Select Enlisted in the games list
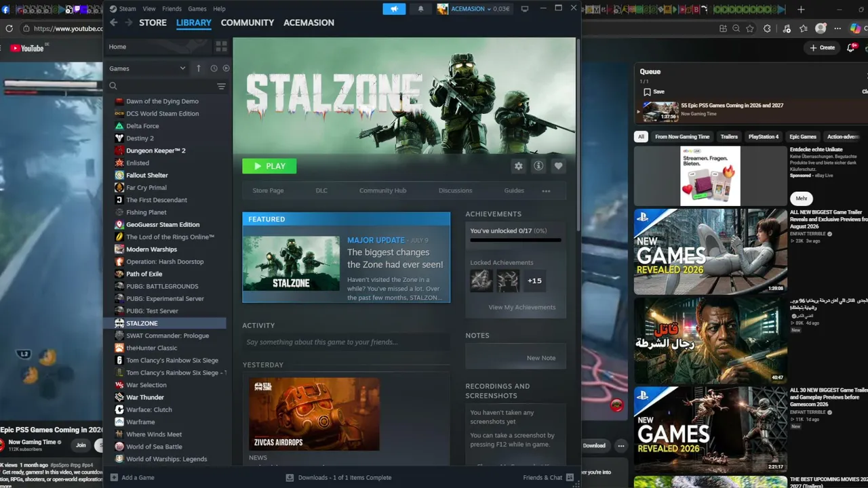This screenshot has width=868, height=488. pos(137,163)
